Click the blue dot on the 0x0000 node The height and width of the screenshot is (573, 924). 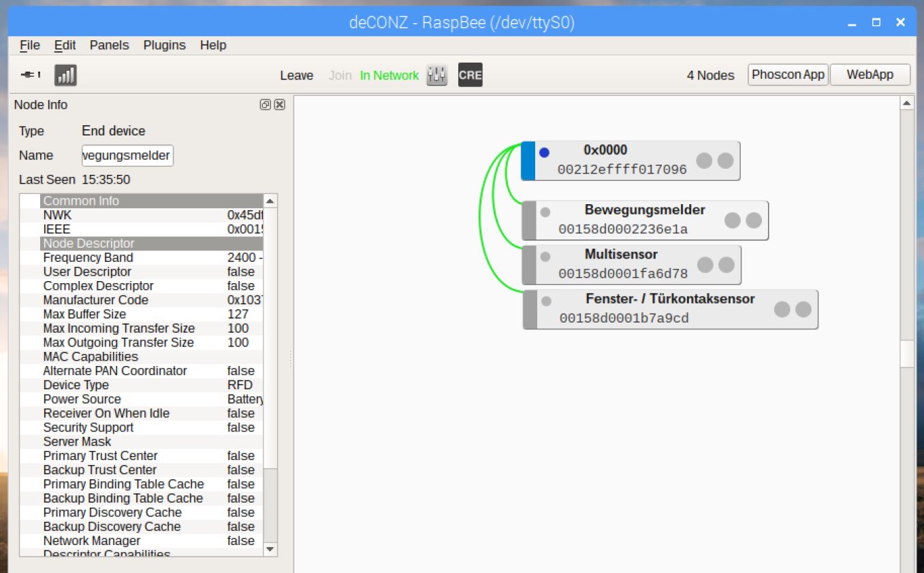[x=544, y=153]
